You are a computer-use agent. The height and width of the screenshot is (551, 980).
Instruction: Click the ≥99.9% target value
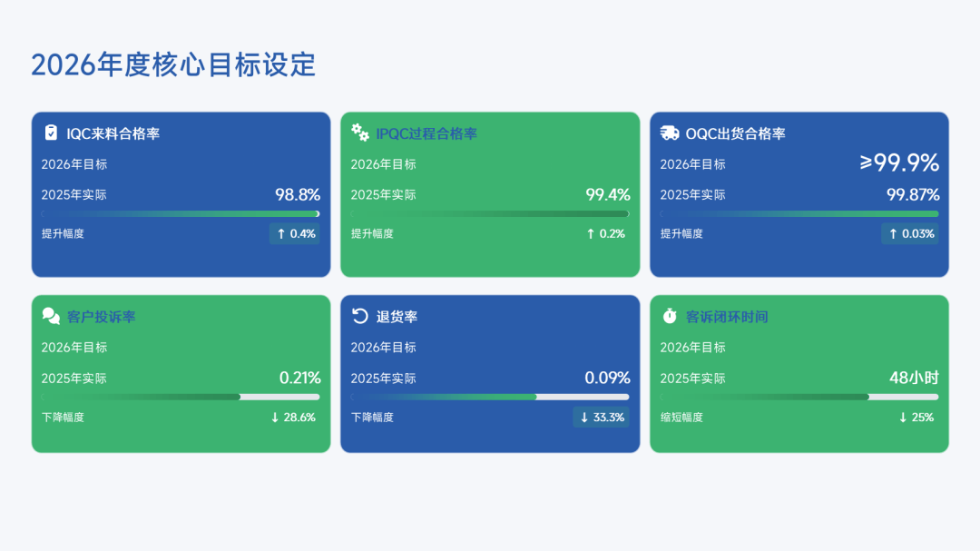[899, 163]
